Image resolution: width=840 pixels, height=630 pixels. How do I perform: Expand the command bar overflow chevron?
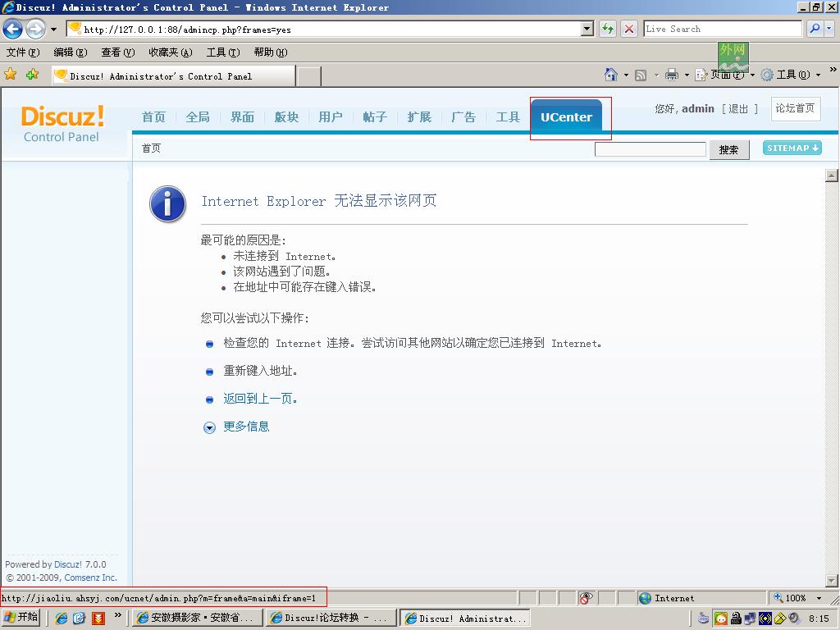tap(833, 70)
